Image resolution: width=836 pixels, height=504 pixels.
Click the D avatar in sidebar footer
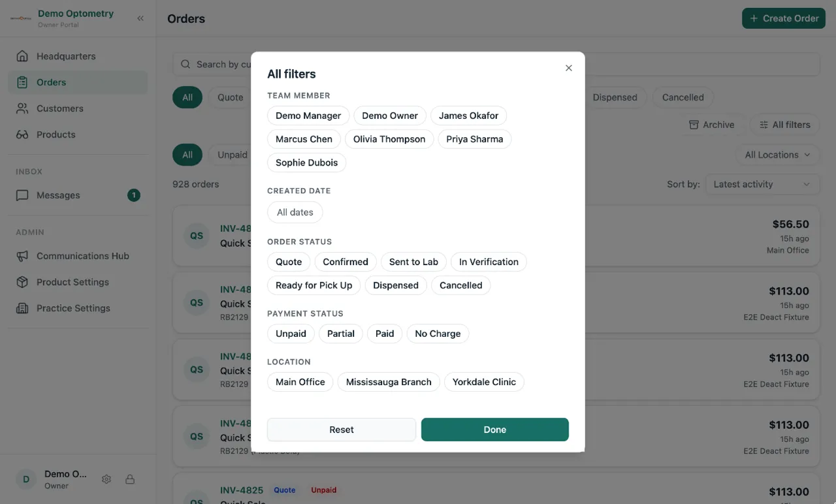pyautogui.click(x=26, y=479)
